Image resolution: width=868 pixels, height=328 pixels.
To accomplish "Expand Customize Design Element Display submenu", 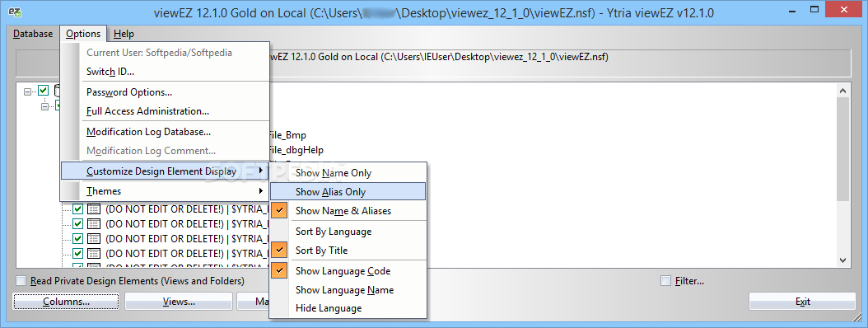I will coord(165,171).
